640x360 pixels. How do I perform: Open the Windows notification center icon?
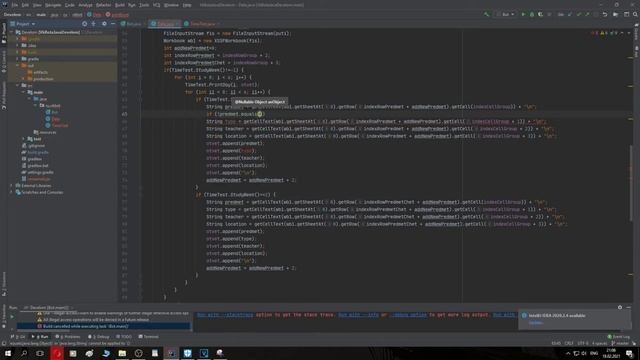click(629, 353)
